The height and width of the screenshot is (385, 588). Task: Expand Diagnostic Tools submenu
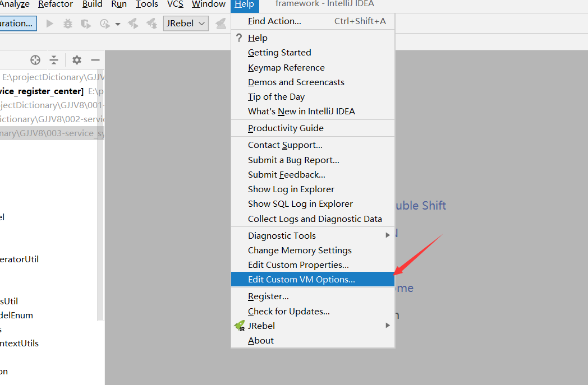313,235
